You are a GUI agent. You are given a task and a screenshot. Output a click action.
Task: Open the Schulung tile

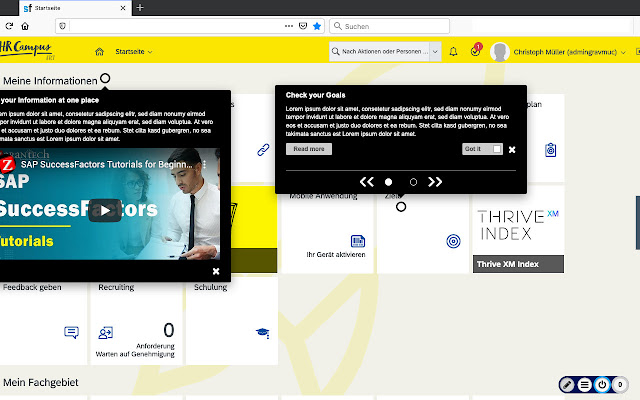(232, 321)
